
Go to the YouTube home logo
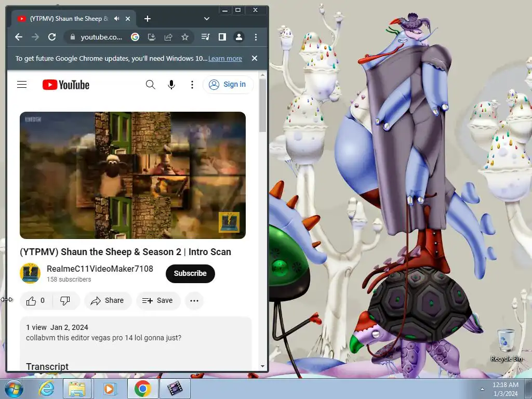[x=66, y=85]
